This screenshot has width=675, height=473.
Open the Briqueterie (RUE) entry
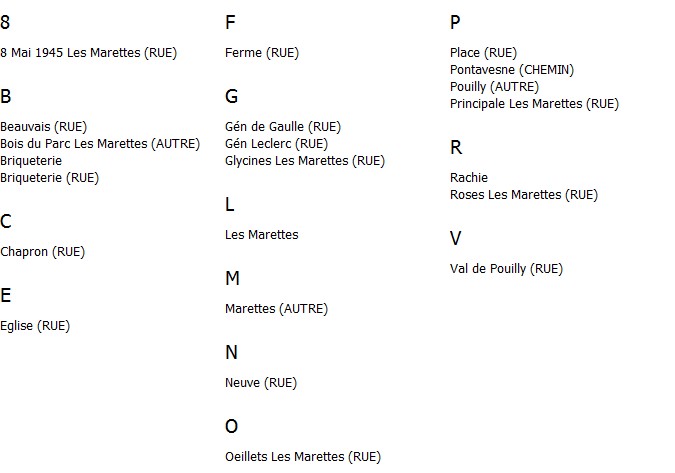pyautogui.click(x=50, y=178)
